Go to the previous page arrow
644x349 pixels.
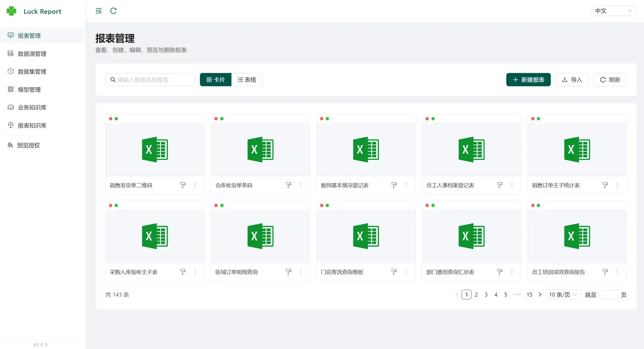[457, 295]
